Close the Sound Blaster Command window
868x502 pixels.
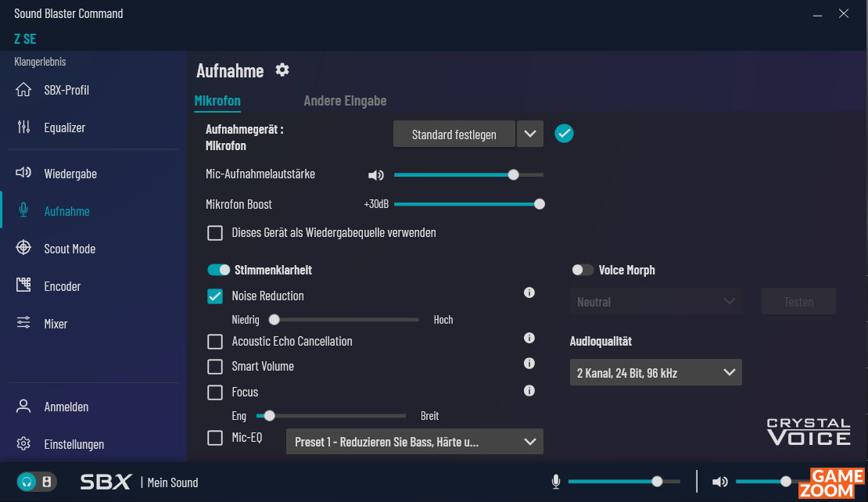tap(844, 14)
